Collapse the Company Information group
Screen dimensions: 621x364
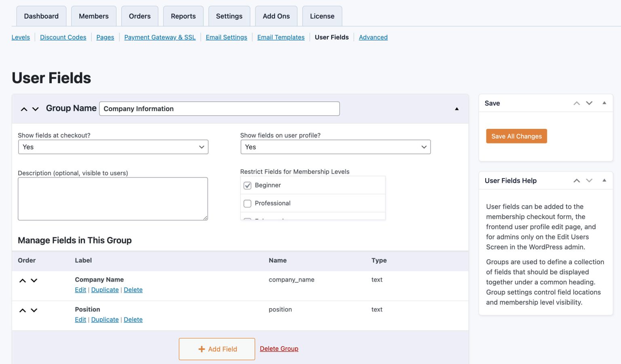[457, 109]
